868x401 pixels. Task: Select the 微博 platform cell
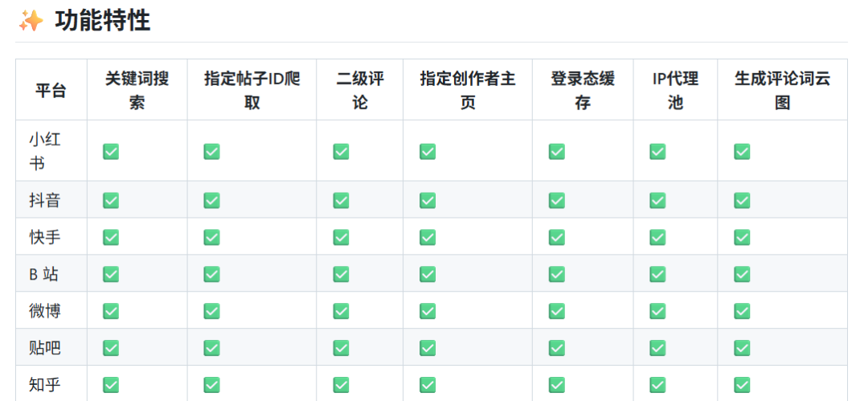pos(51,310)
